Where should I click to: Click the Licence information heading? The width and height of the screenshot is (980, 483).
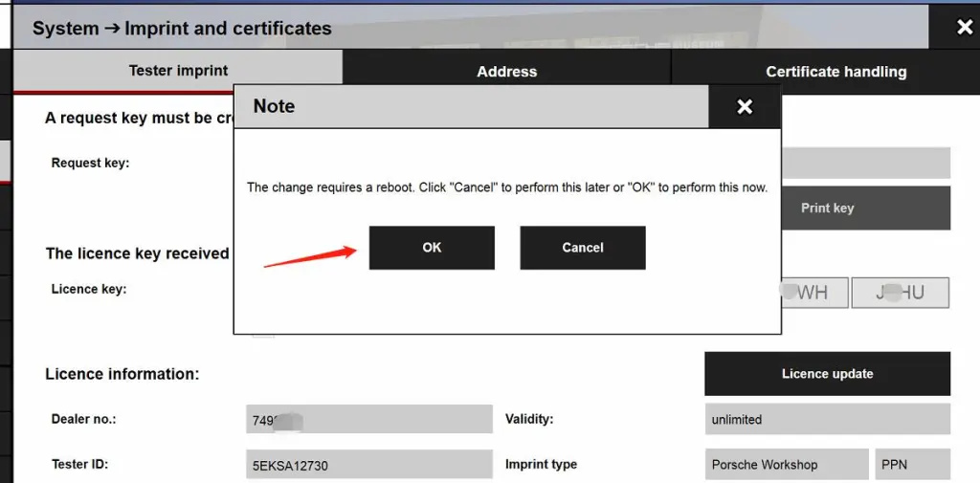[x=122, y=374]
